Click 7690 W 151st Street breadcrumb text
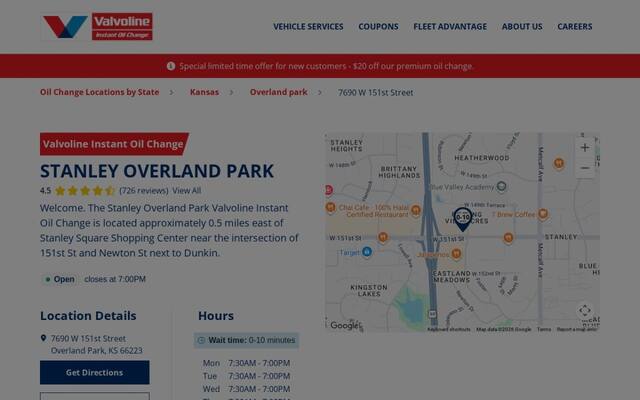The height and width of the screenshot is (400, 640). coord(376,93)
